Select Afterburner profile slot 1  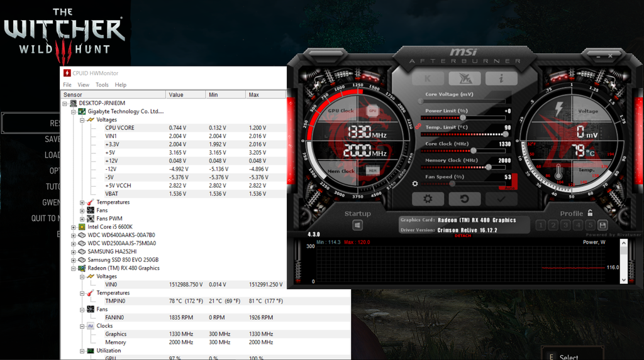pos(541,225)
